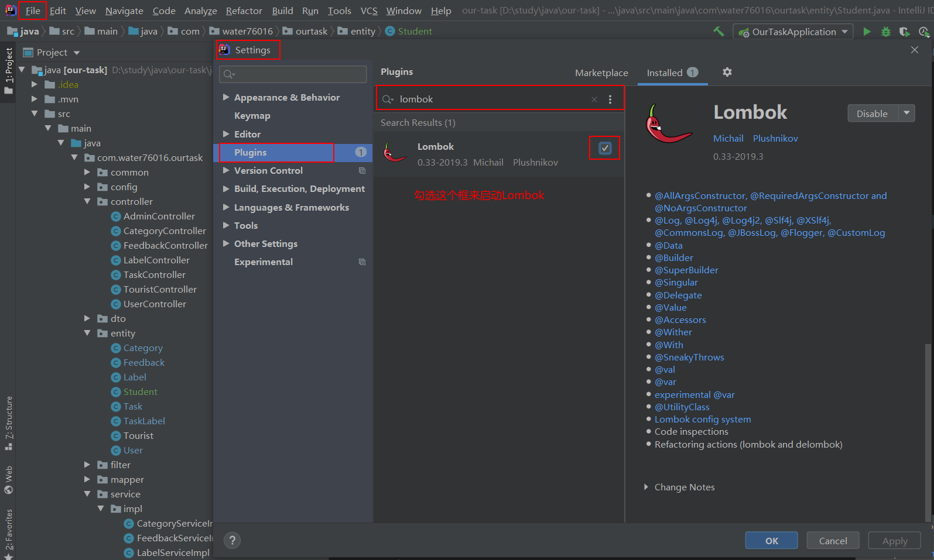934x560 pixels.
Task: Click the Tourist class icon in tree
Action: click(116, 436)
